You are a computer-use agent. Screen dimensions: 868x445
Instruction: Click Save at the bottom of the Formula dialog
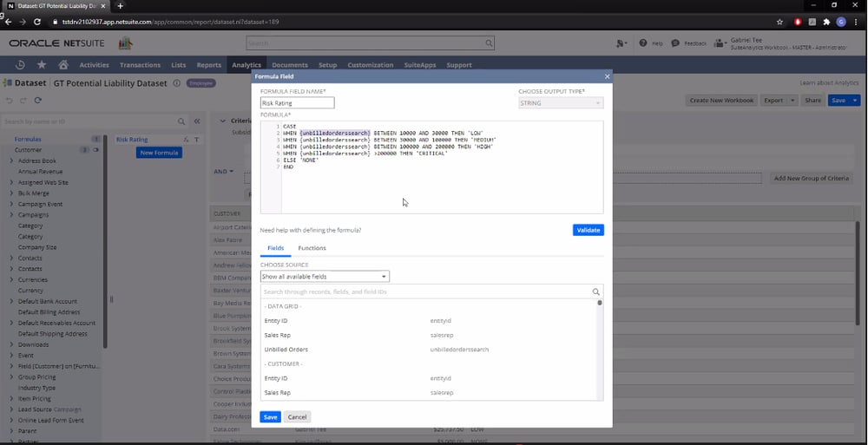pos(270,416)
